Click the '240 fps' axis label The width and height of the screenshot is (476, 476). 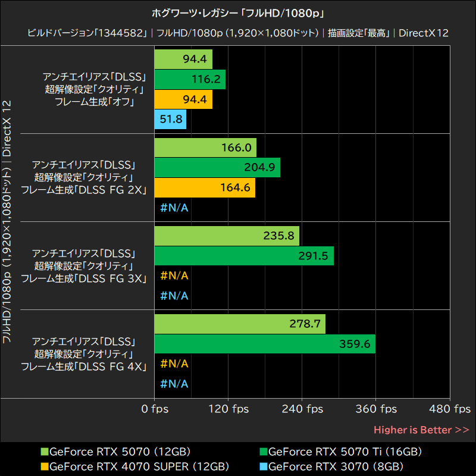click(x=302, y=409)
